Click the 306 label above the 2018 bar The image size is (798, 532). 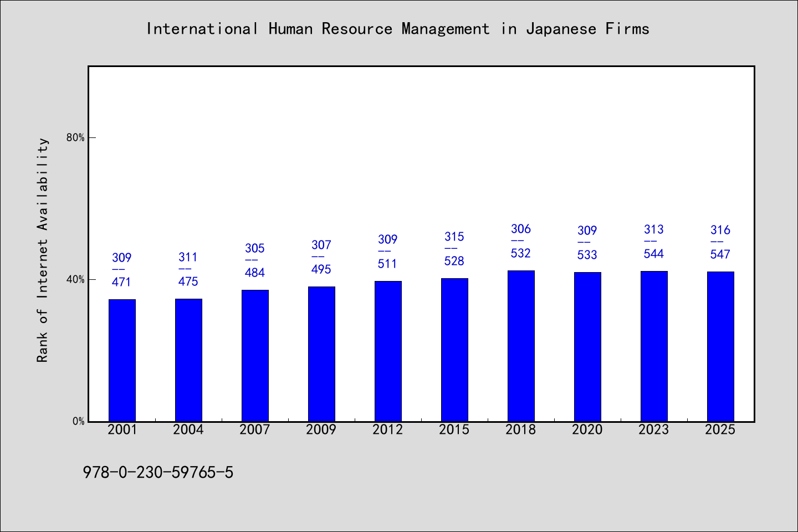[x=521, y=229]
